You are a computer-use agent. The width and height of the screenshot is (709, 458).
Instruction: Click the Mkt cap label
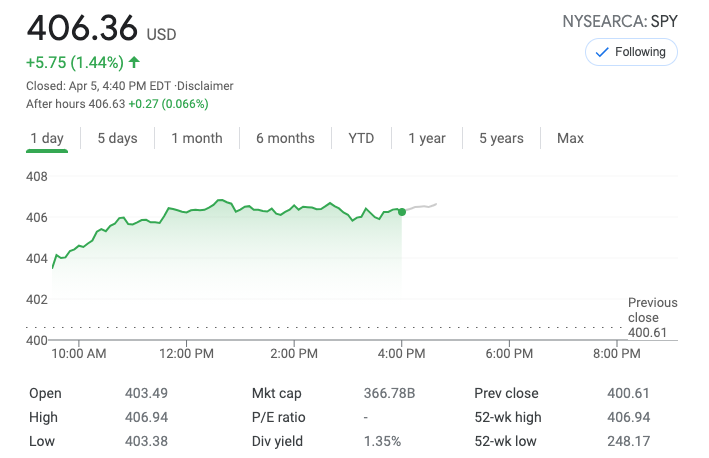click(276, 393)
